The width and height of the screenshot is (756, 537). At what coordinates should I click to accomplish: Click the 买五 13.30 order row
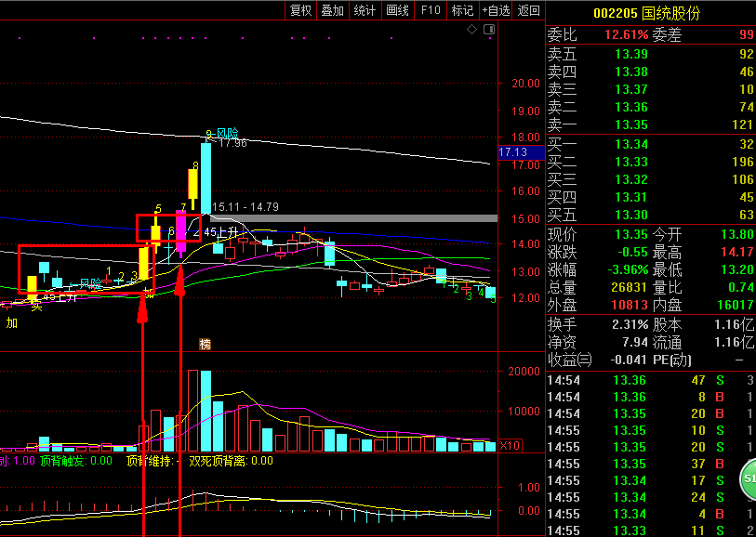click(650, 215)
